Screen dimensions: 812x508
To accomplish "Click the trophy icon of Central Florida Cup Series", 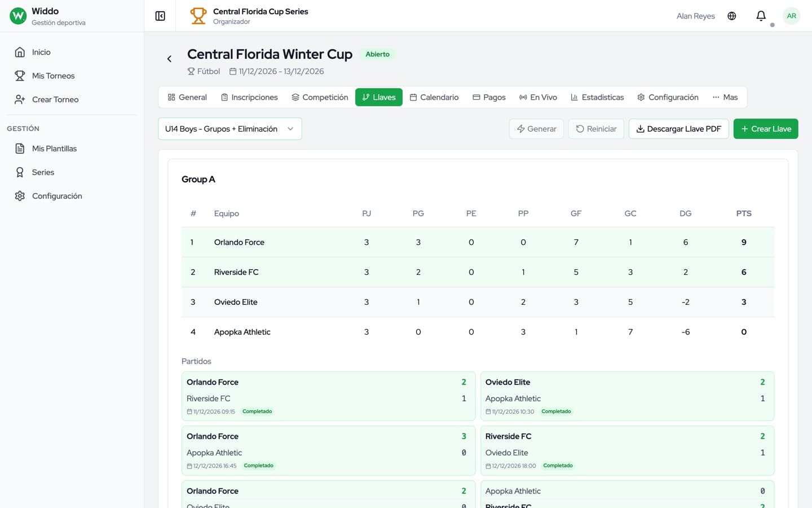I will 198,16.
